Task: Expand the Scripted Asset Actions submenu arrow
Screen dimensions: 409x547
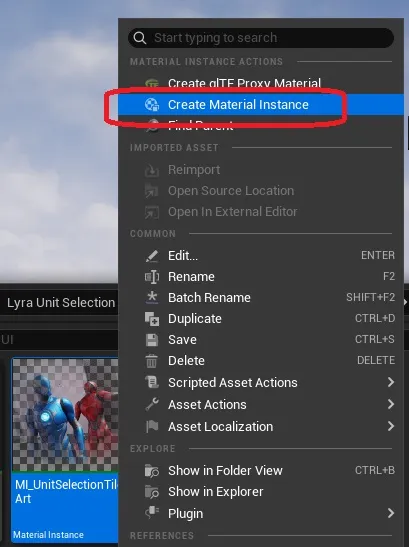Action: [391, 382]
